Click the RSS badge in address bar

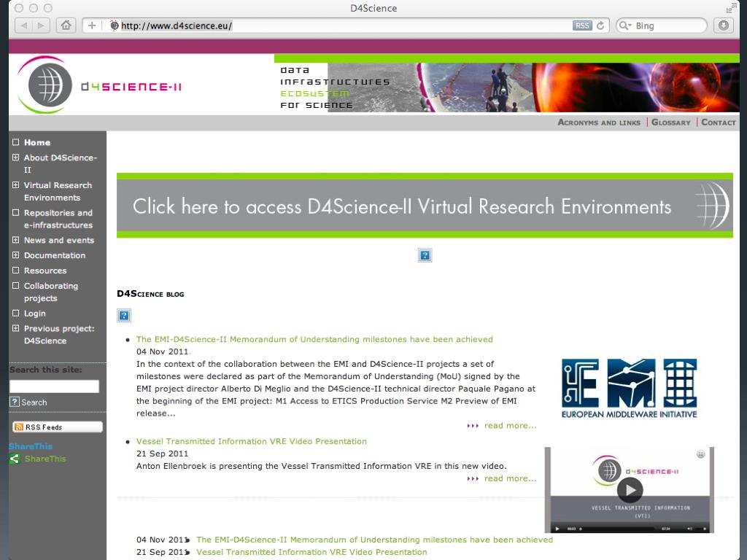click(582, 26)
